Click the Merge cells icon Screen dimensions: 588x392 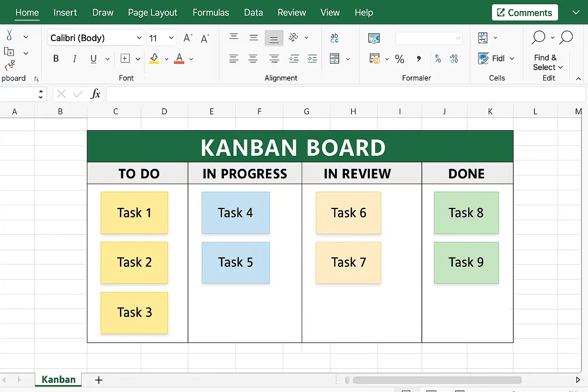(335, 58)
